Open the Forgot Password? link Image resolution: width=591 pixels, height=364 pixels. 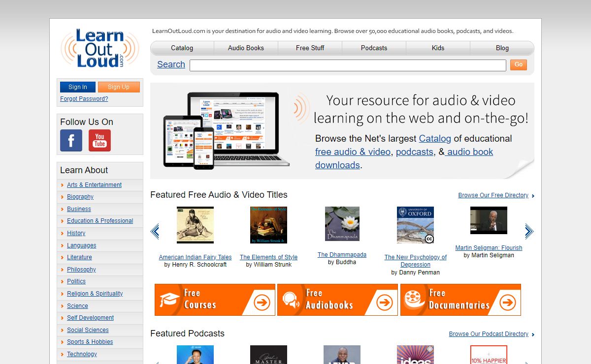coord(84,99)
